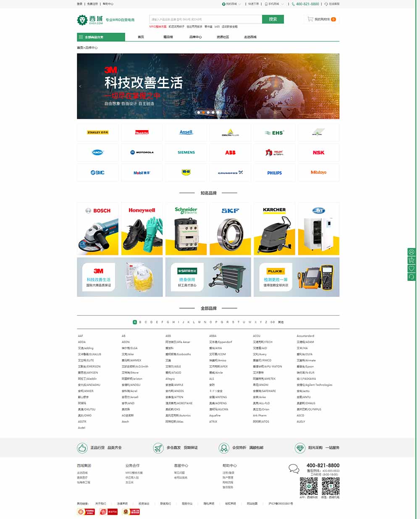Click the headset support icon on right sidebar

coord(411,277)
